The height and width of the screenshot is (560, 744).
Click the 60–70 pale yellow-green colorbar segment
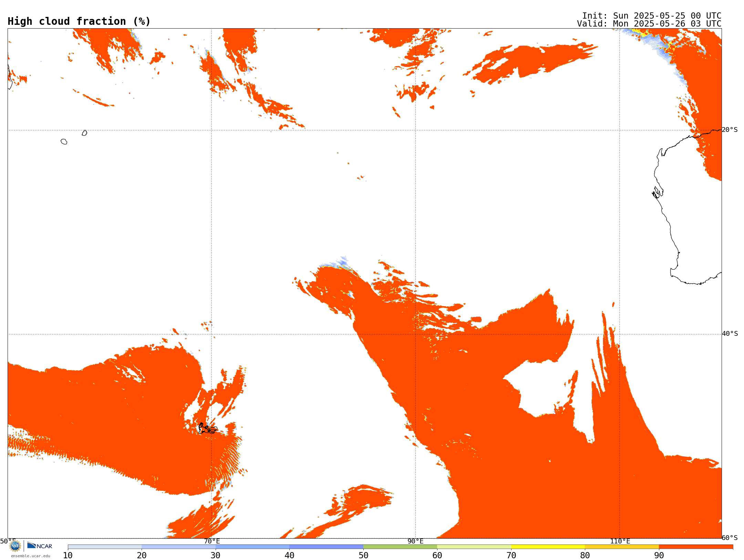pyautogui.click(x=474, y=547)
